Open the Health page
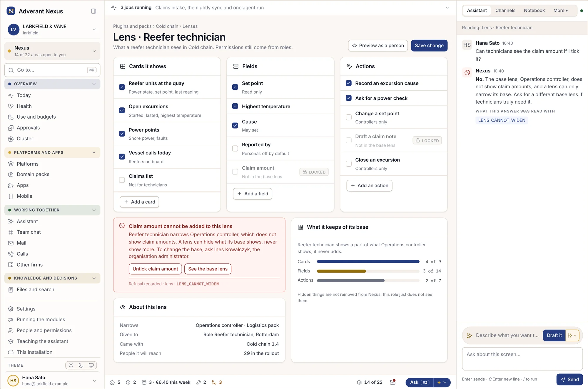Viewport: 588px width, 389px height. click(24, 106)
